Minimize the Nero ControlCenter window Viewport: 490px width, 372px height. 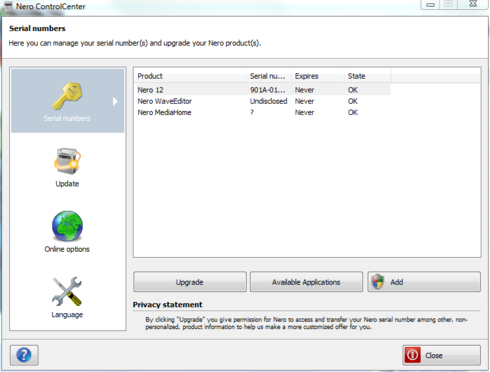click(x=431, y=4)
